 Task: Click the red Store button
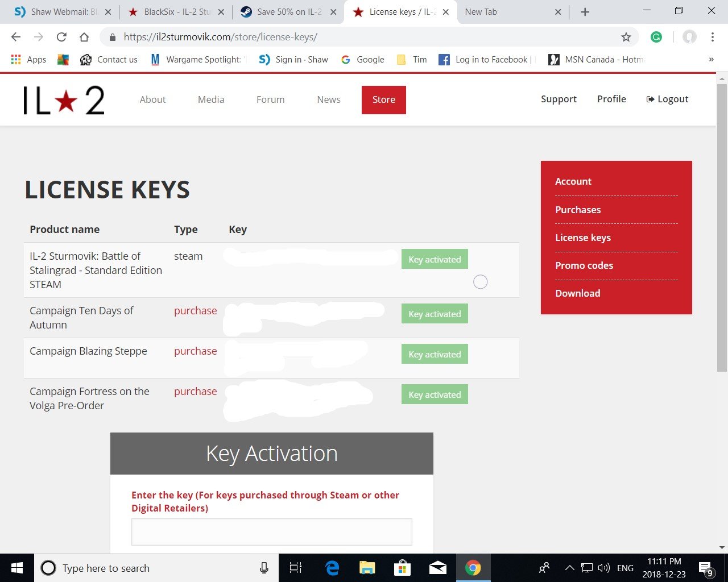coord(384,100)
